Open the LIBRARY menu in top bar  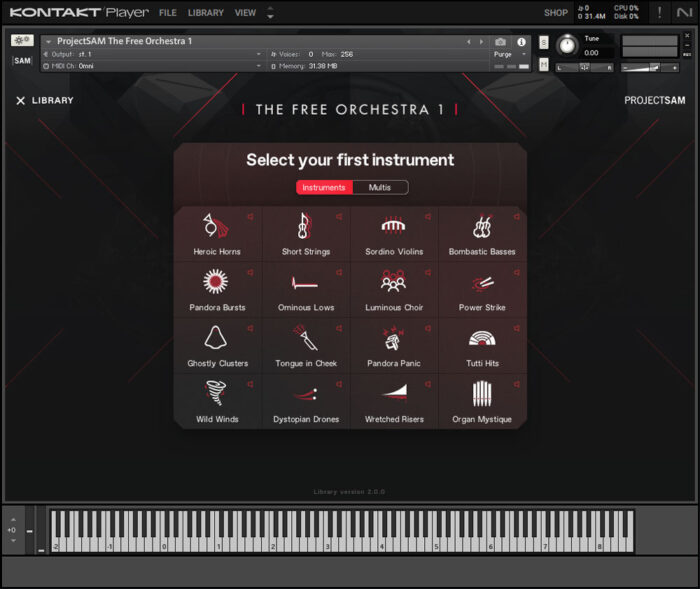[206, 13]
